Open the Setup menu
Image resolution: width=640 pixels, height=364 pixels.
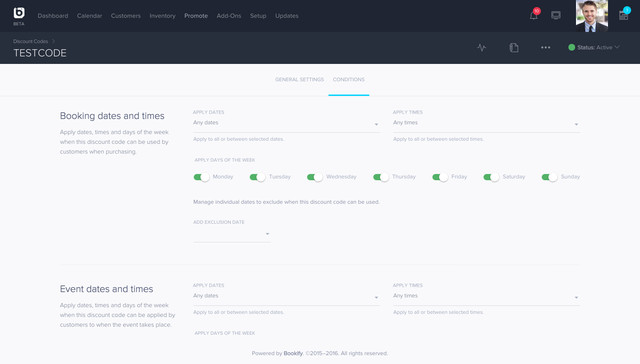click(x=258, y=16)
